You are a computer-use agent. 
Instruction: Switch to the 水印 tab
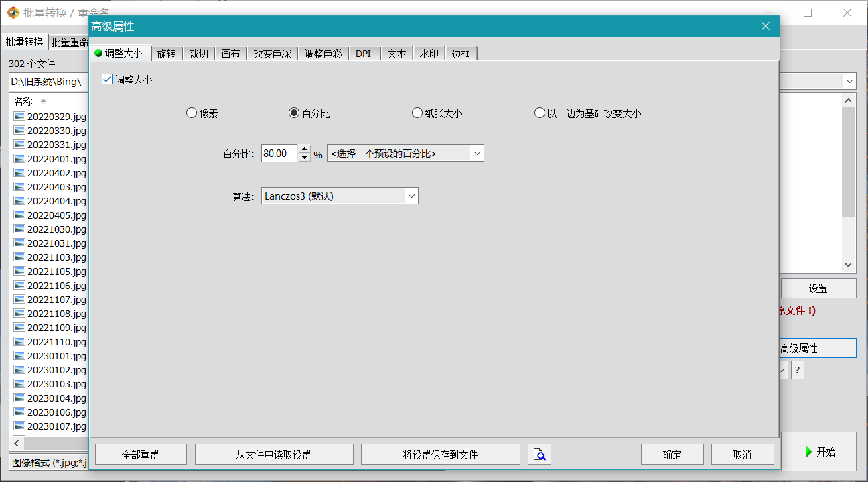[429, 54]
